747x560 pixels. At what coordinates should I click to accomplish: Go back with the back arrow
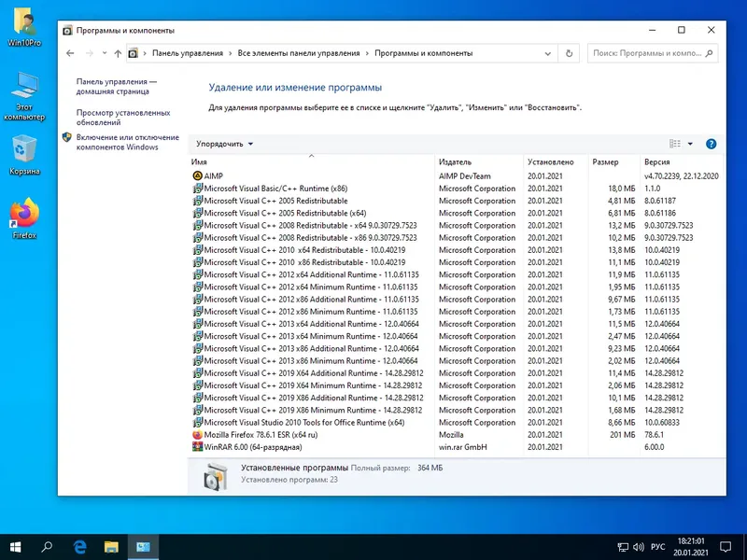point(70,53)
